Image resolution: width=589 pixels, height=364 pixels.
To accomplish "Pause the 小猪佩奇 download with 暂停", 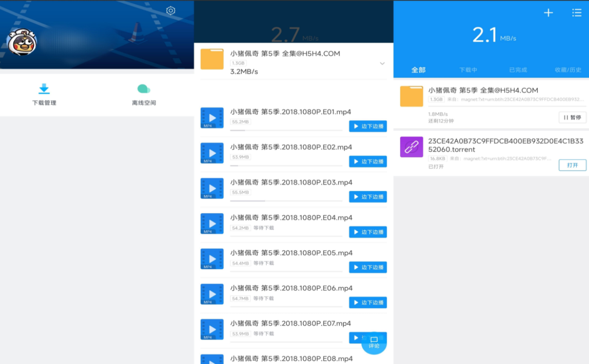I will (572, 118).
